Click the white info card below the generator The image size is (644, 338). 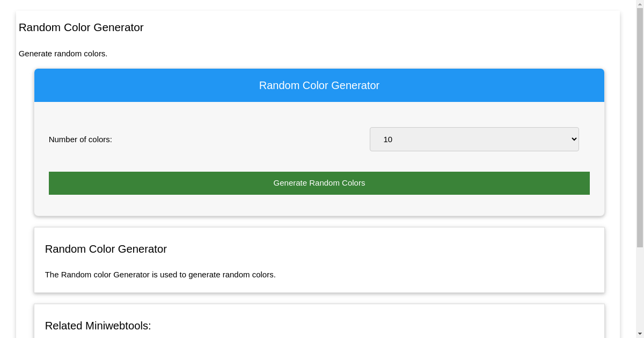(x=319, y=260)
